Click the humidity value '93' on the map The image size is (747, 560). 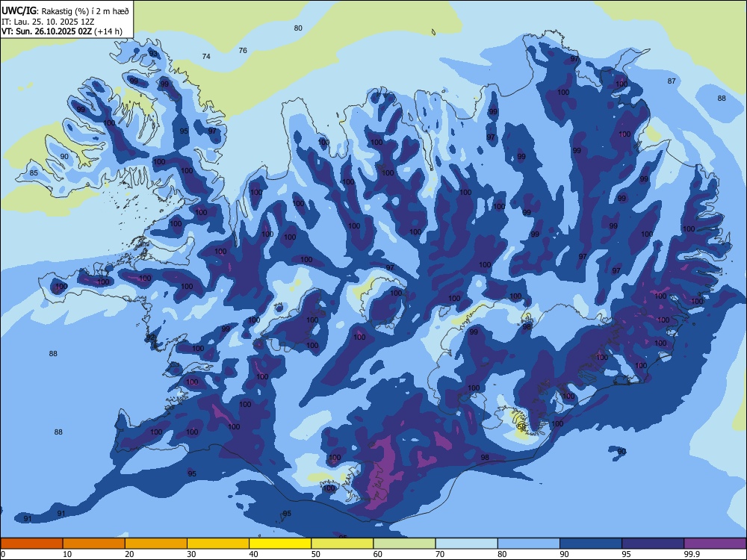(153, 53)
